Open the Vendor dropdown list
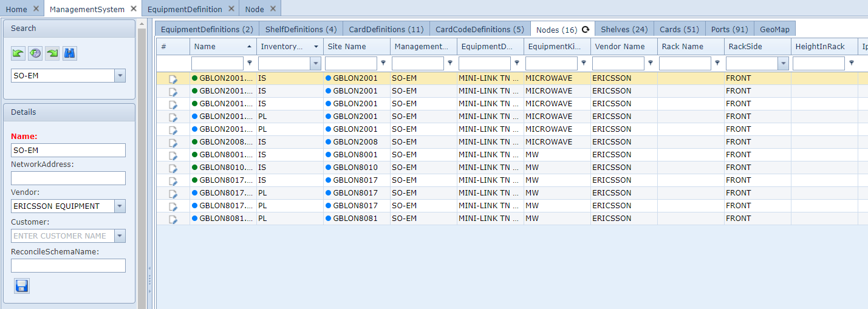The image size is (868, 309). tap(120, 206)
